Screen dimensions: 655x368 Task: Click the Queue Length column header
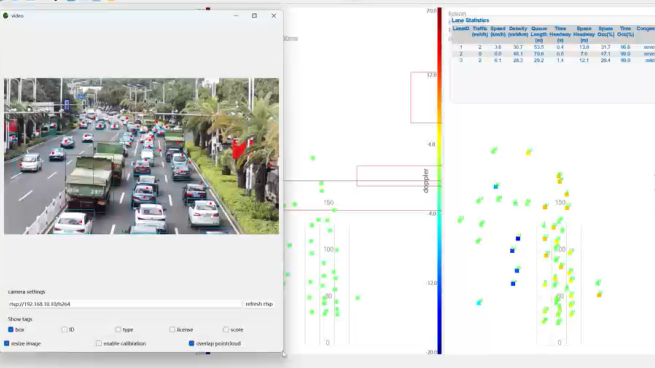pos(539,35)
